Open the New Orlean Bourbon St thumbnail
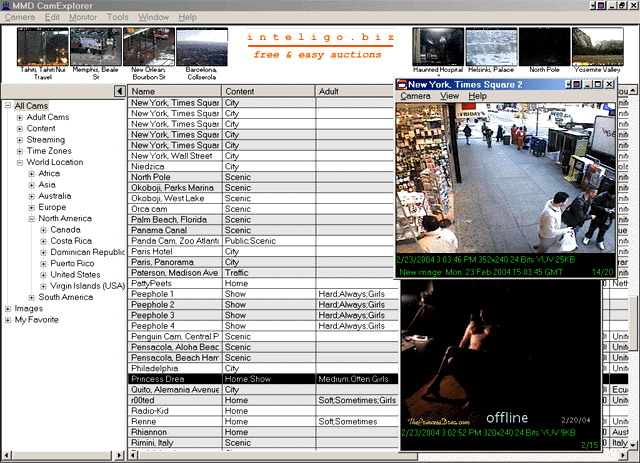 (x=149, y=47)
